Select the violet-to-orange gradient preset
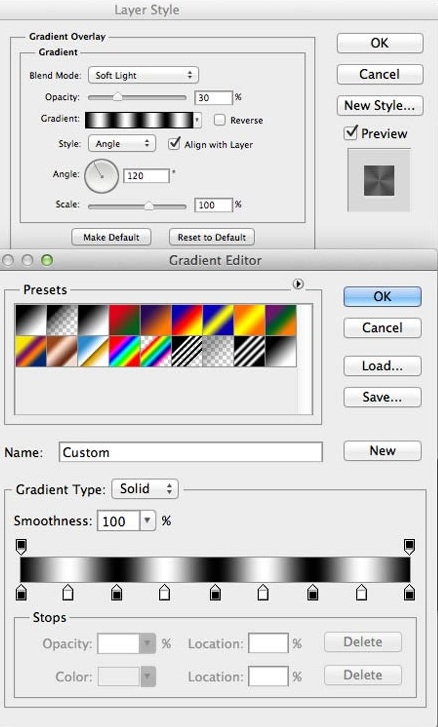This screenshot has height=727, width=438. 156,320
